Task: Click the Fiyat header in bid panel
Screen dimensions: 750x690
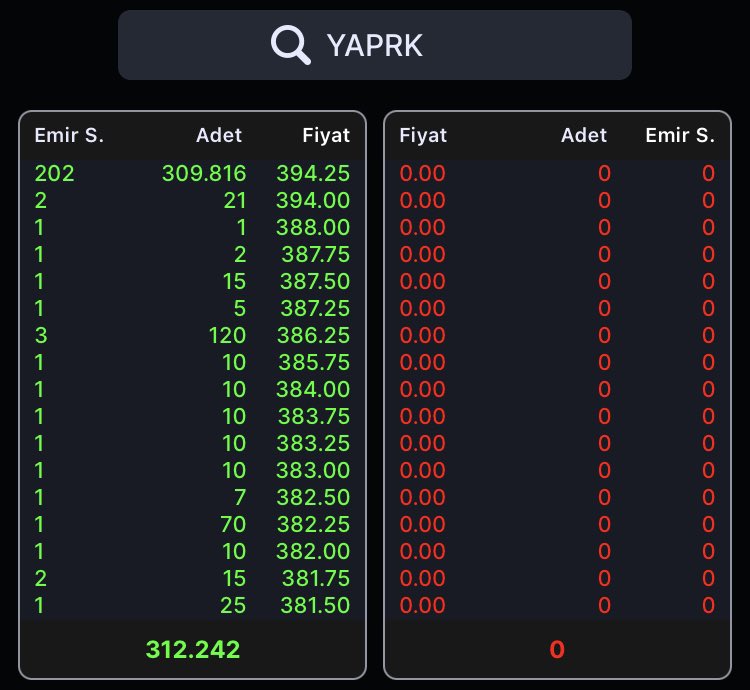Action: click(x=326, y=135)
